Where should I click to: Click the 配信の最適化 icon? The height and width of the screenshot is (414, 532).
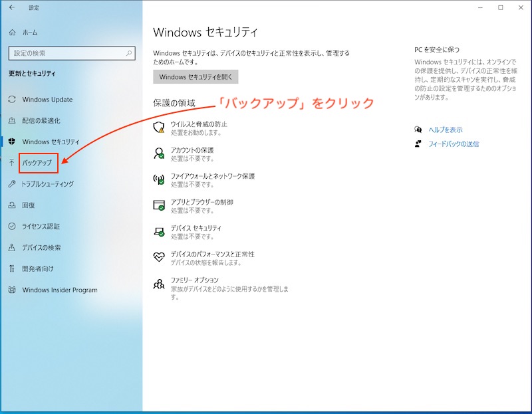pyautogui.click(x=12, y=120)
